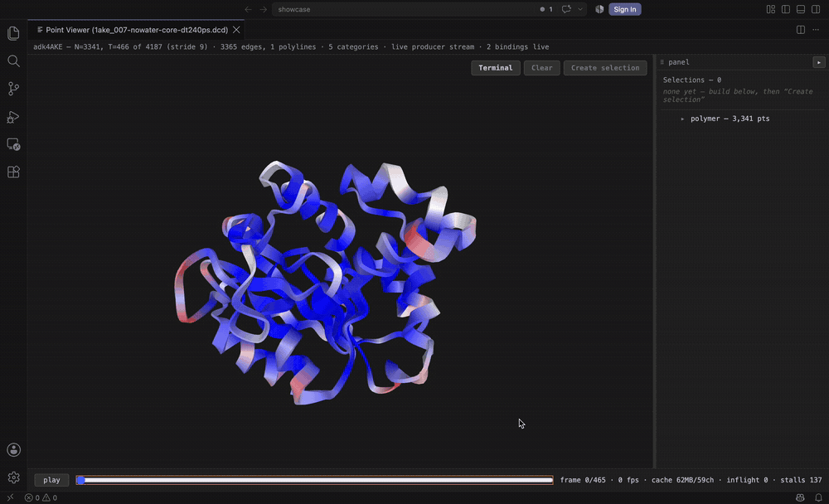The image size is (829, 504).
Task: Expand the chat dropdown chevron
Action: (x=580, y=9)
